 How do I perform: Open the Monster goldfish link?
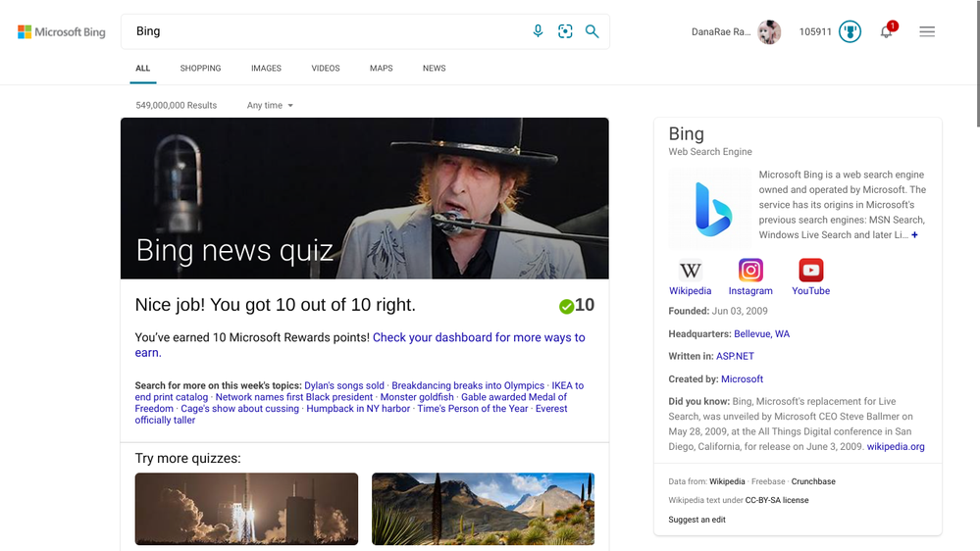click(417, 397)
